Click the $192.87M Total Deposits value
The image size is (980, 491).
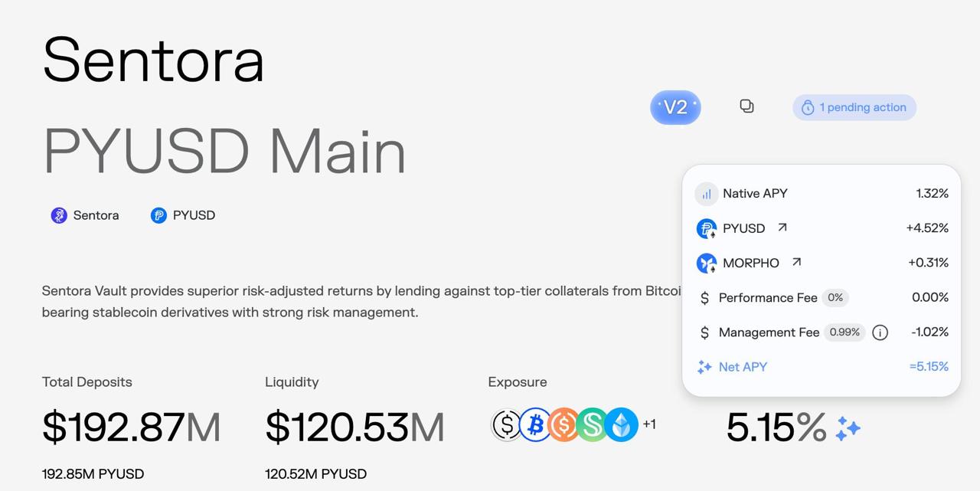[131, 427]
